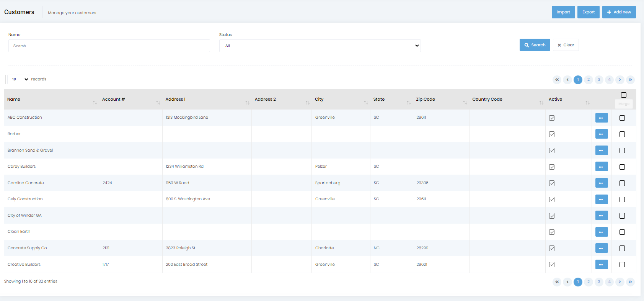Focus the Name search input field
The width and height of the screenshot is (644, 301).
(109, 46)
